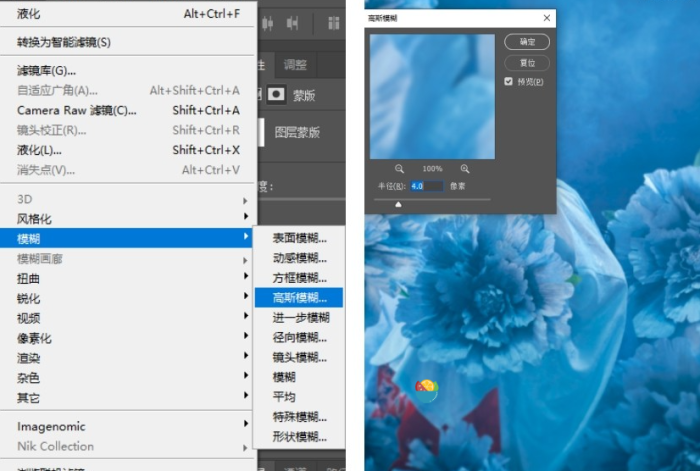Choose 高斯模糊 Gaussian Blur filter

pyautogui.click(x=299, y=297)
